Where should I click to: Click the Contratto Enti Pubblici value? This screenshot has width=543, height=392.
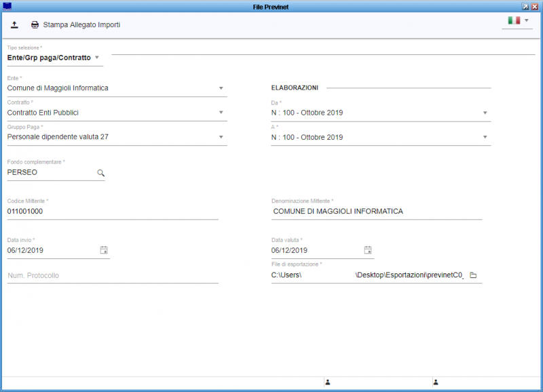[43, 113]
